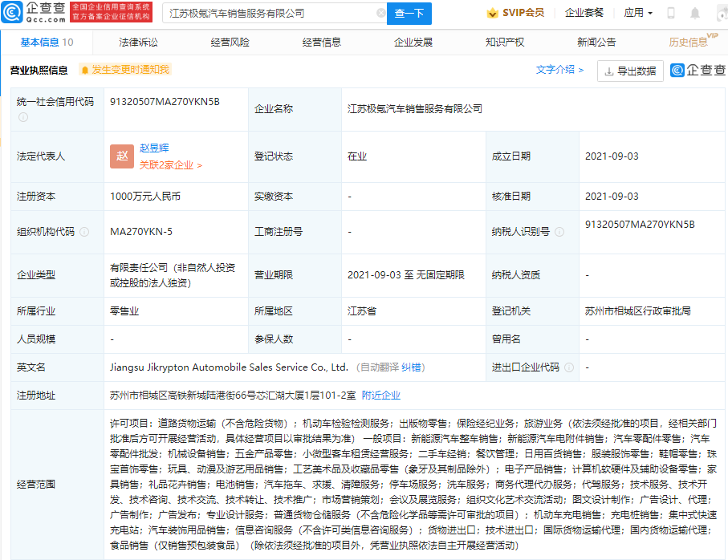Expand 文字介绍 details
The image size is (728, 560).
pos(556,71)
